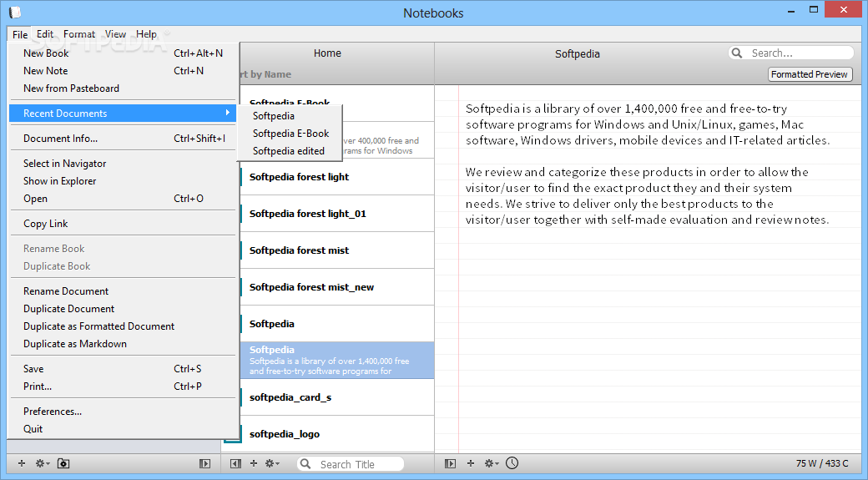The image size is (868, 480).
Task: Select note softpedia_card_s
Action: coord(336,397)
